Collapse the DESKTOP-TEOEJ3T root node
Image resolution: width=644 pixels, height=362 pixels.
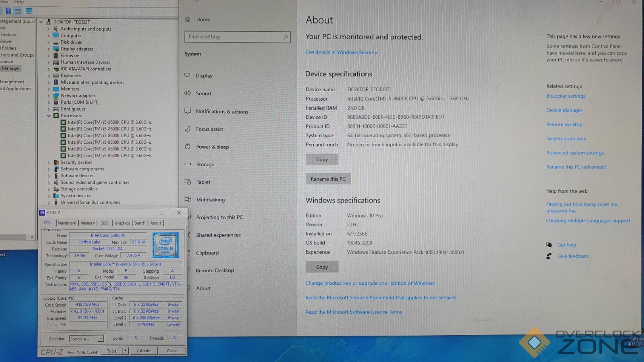[x=41, y=22]
